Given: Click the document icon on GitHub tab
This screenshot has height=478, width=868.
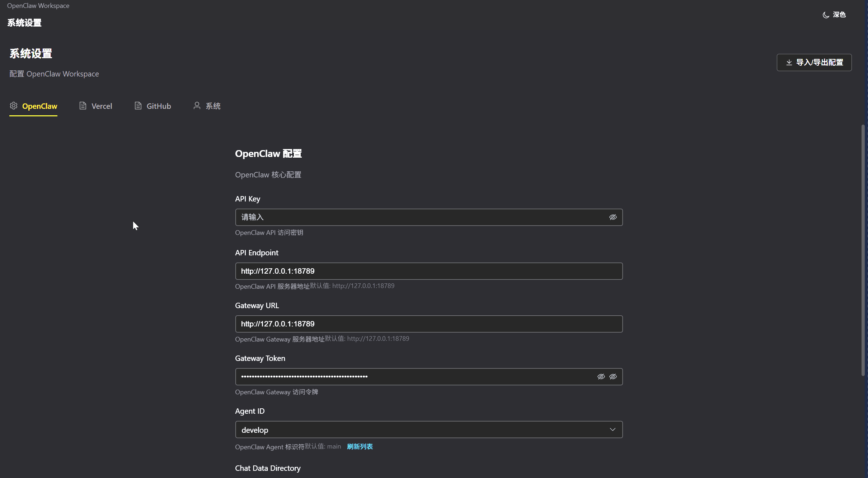Looking at the screenshot, I should 138,106.
